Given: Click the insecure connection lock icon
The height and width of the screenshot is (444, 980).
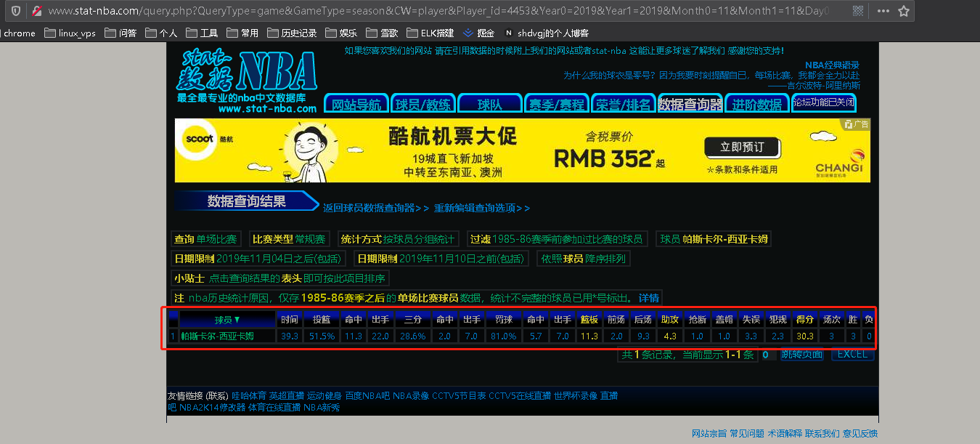Looking at the screenshot, I should [x=36, y=11].
